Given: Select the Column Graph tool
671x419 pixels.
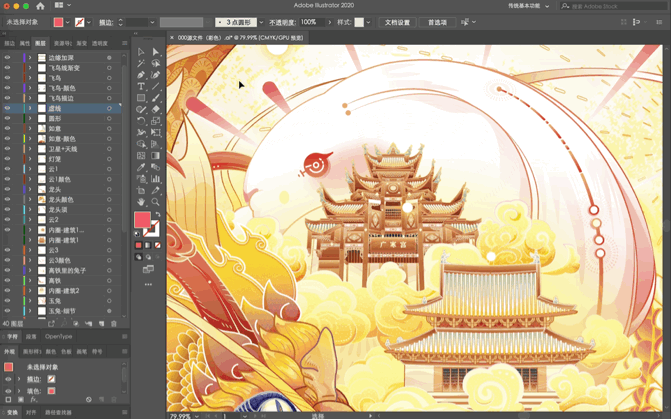Looking at the screenshot, I should pyautogui.click(x=155, y=179).
